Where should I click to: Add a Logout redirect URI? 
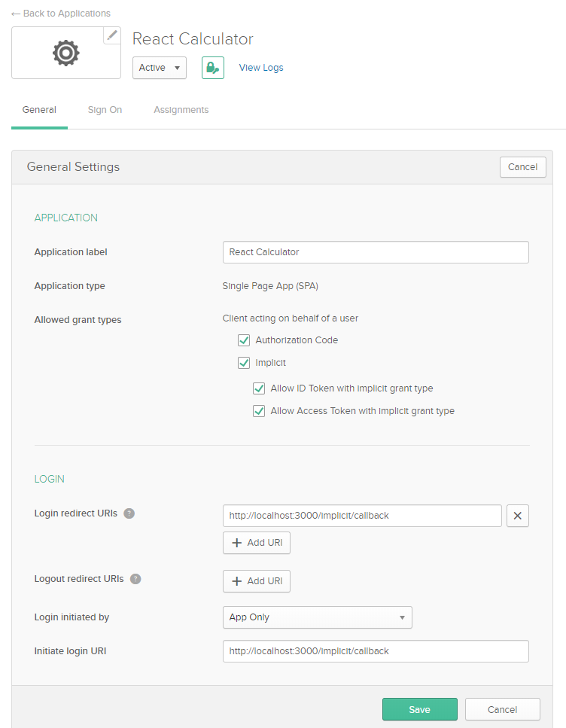click(257, 581)
